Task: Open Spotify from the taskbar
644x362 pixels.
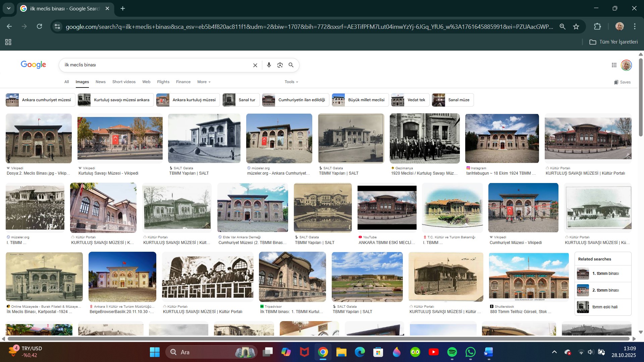Action: pyautogui.click(x=452, y=352)
